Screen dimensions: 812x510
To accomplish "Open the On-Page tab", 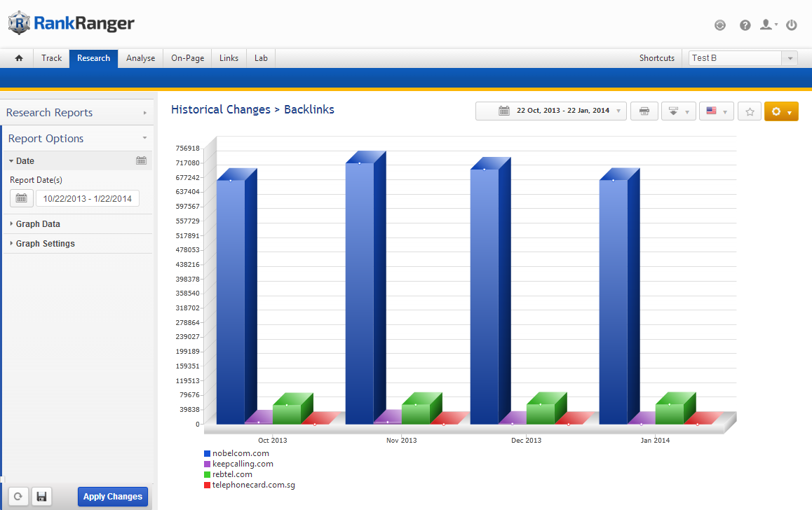I will (x=187, y=58).
